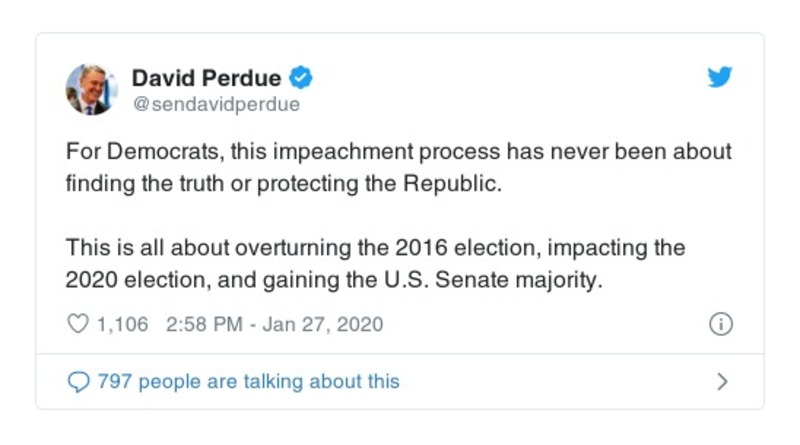Screen dimensions: 800x445
Task: Click the blue verified badge
Action: point(299,78)
